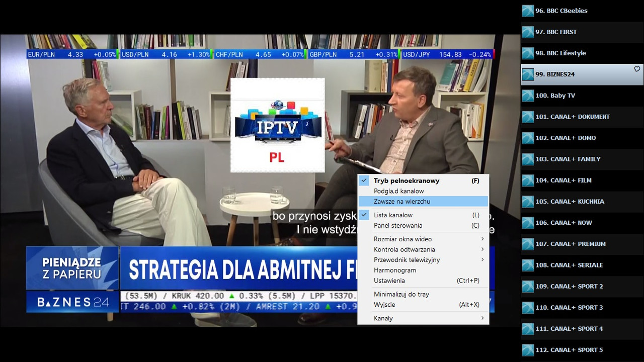Play channel 105. CANAL+ KUCHNIA
The height and width of the screenshot is (362, 644).
coord(582,202)
